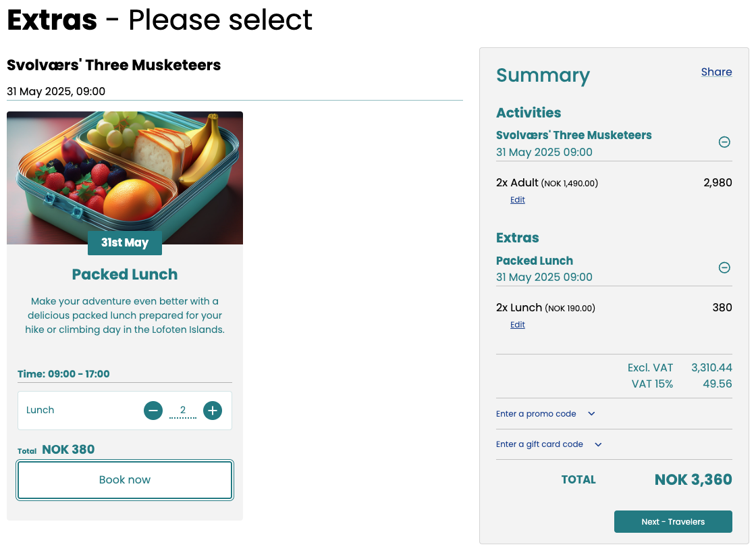This screenshot has height=551, width=756.
Task: Expand the promo code chevron
Action: pyautogui.click(x=592, y=414)
